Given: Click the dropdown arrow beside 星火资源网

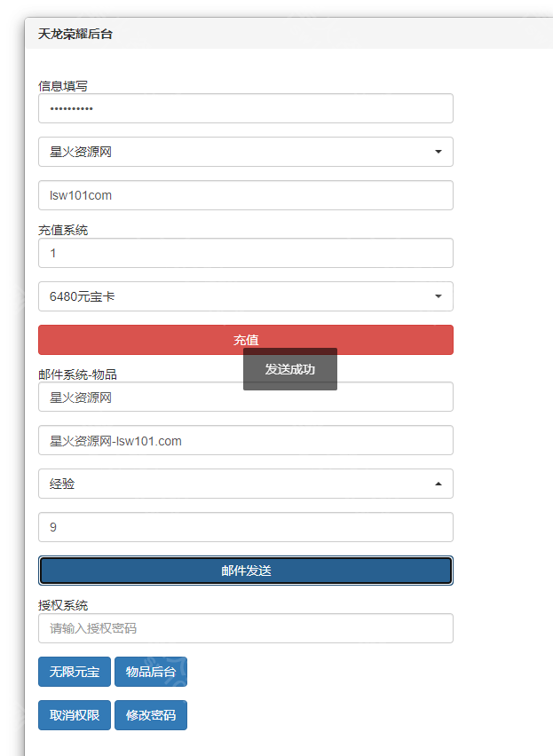Looking at the screenshot, I should (438, 152).
